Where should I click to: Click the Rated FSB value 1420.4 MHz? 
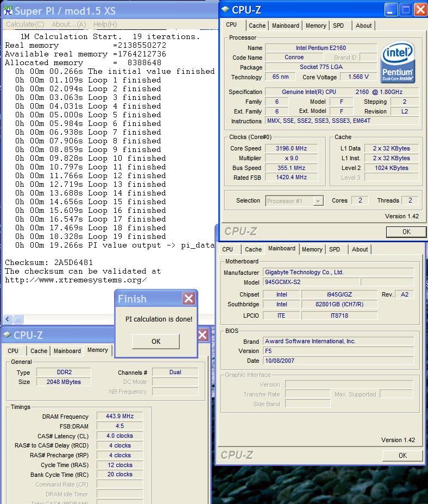click(x=291, y=177)
